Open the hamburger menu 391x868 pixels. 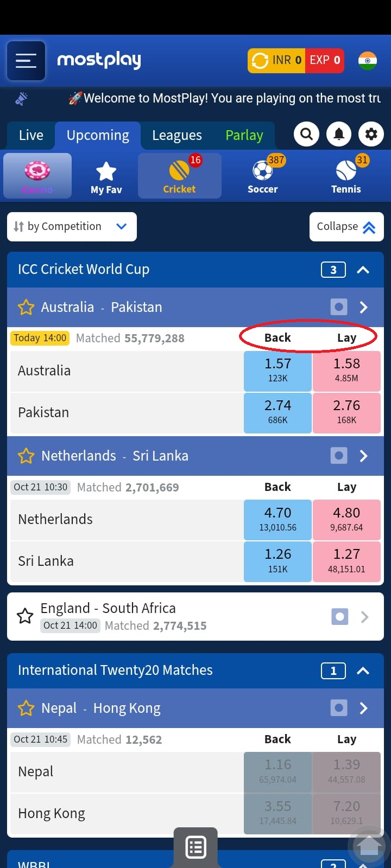pyautogui.click(x=26, y=61)
